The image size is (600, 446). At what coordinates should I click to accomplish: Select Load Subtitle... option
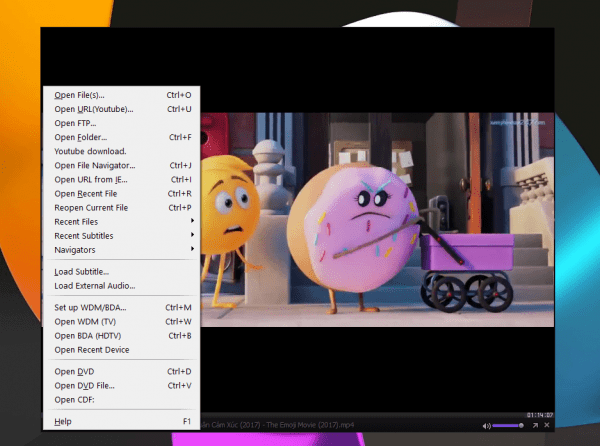[x=122, y=272]
